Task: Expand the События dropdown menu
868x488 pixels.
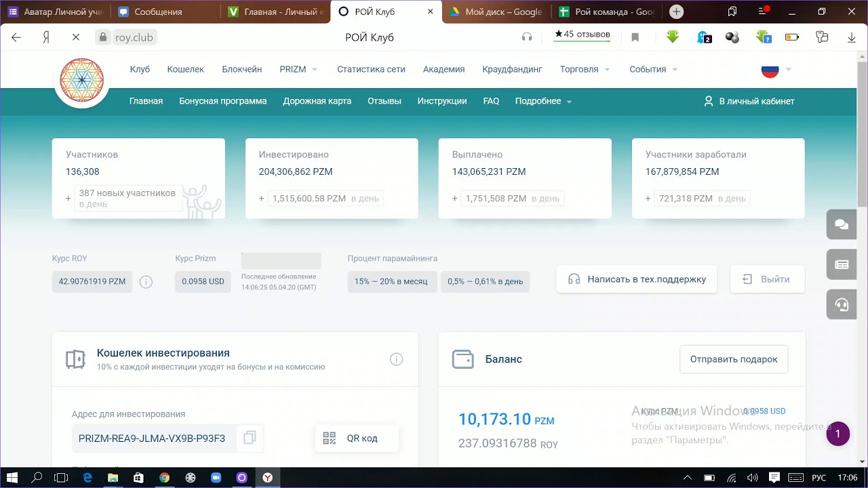Action: pos(653,69)
